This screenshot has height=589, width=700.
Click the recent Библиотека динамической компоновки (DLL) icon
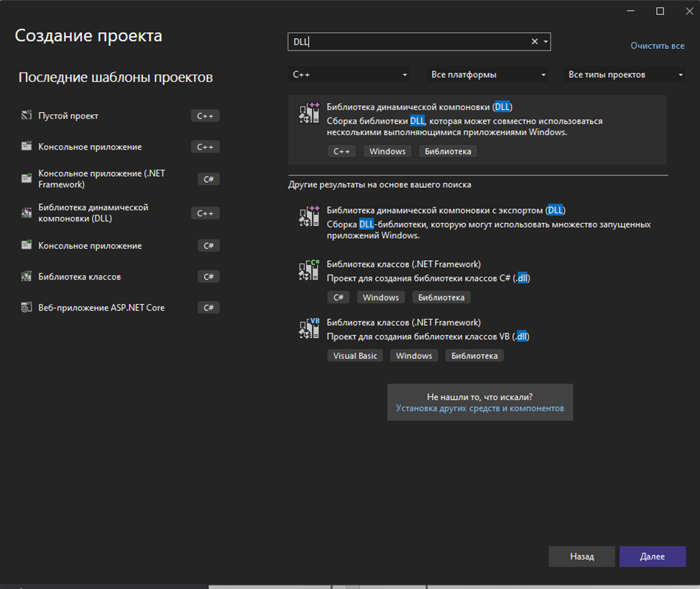pos(27,213)
